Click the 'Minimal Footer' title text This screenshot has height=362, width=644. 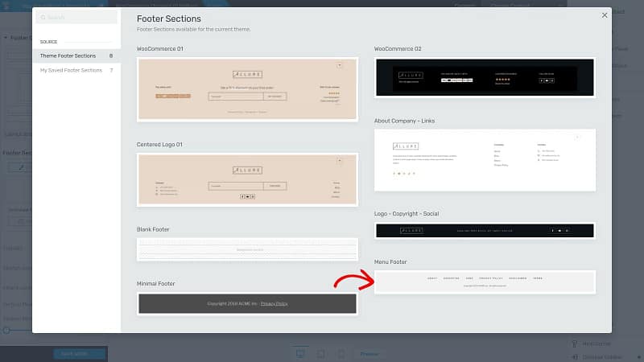point(155,284)
